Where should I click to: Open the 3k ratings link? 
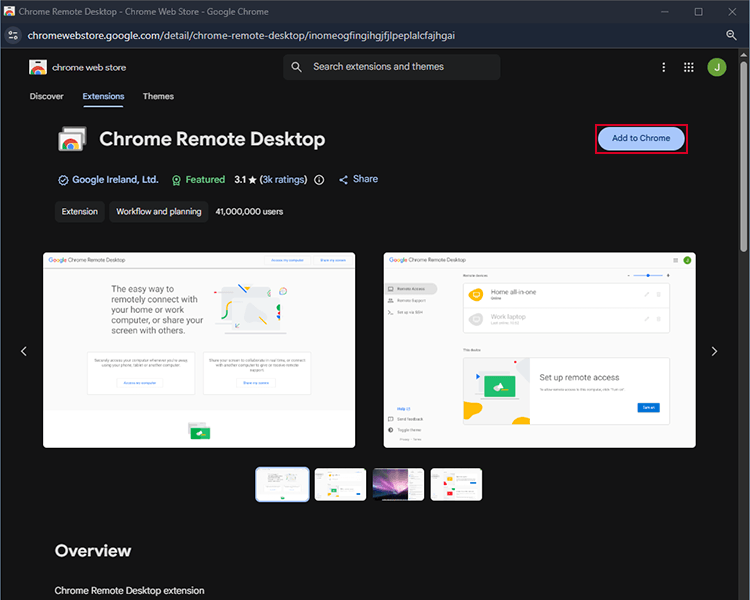pyautogui.click(x=283, y=179)
